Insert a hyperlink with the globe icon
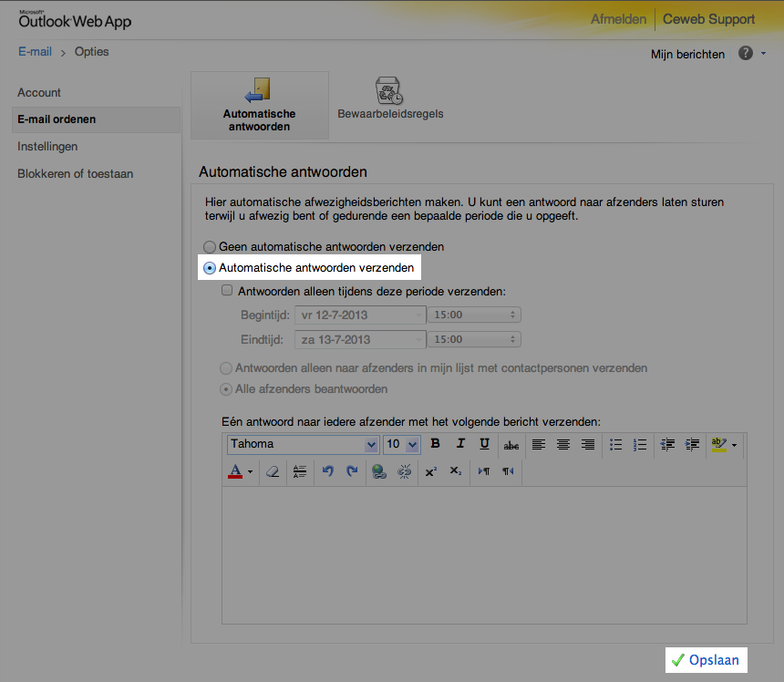The image size is (784, 682). pyautogui.click(x=378, y=471)
